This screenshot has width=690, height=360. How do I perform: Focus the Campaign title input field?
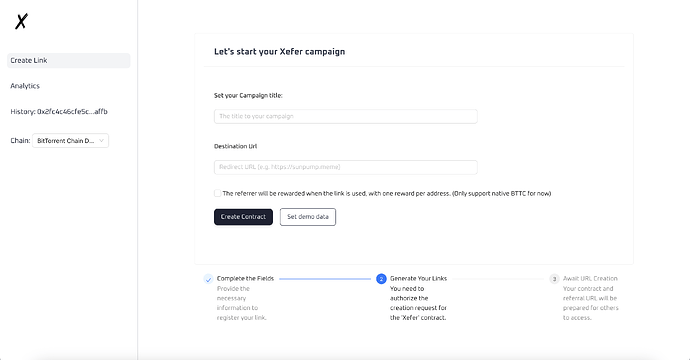pyautogui.click(x=345, y=116)
